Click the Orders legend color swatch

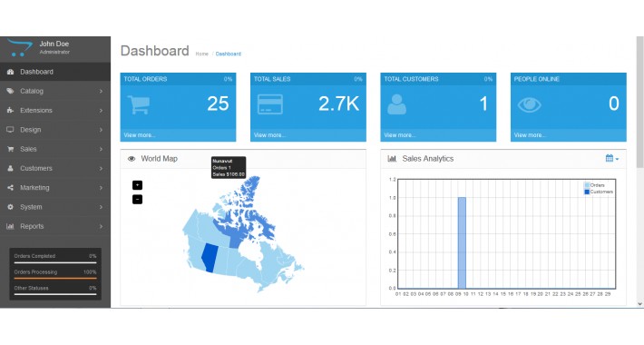(587, 185)
